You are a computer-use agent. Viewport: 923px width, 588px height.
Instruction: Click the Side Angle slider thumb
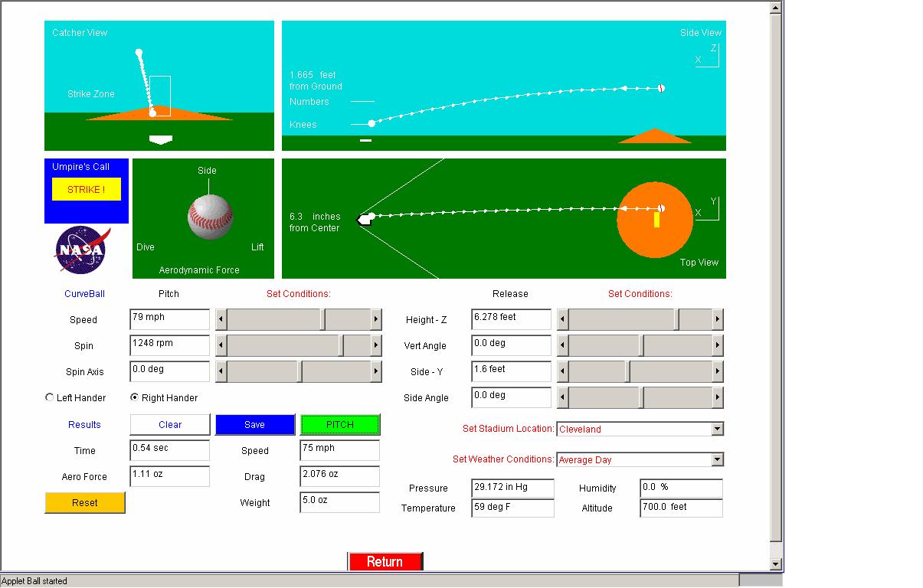coord(641,398)
